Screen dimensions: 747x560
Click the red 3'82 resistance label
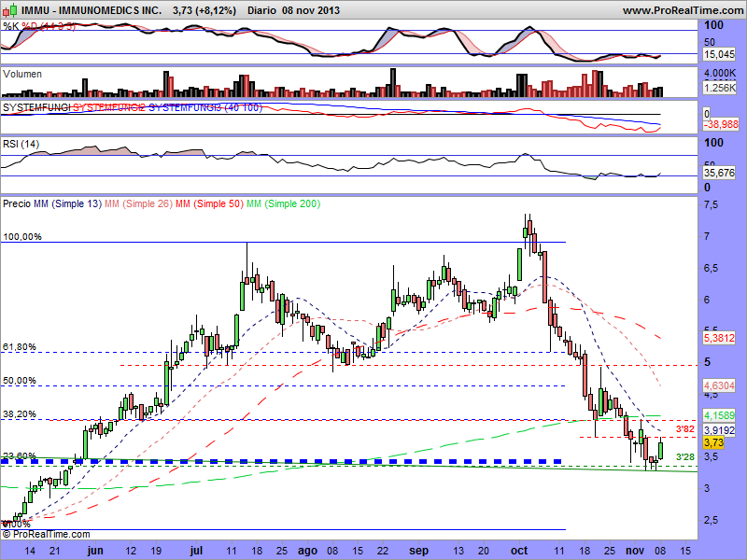685,429
